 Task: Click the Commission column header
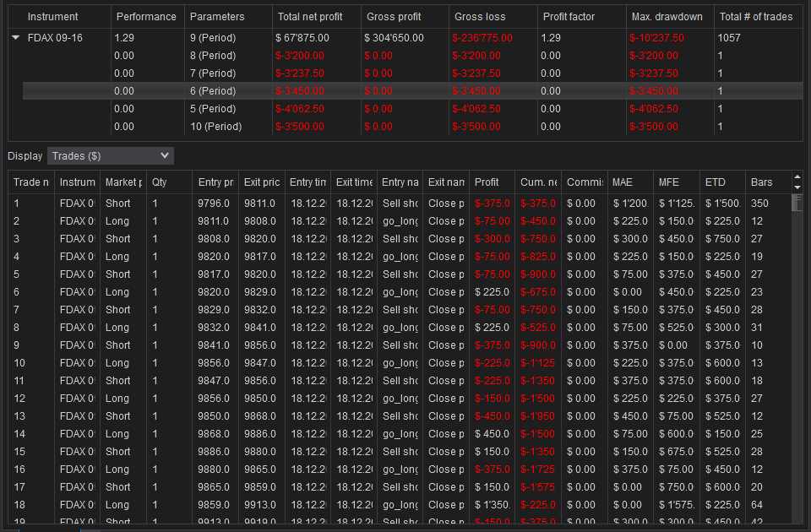585,182
